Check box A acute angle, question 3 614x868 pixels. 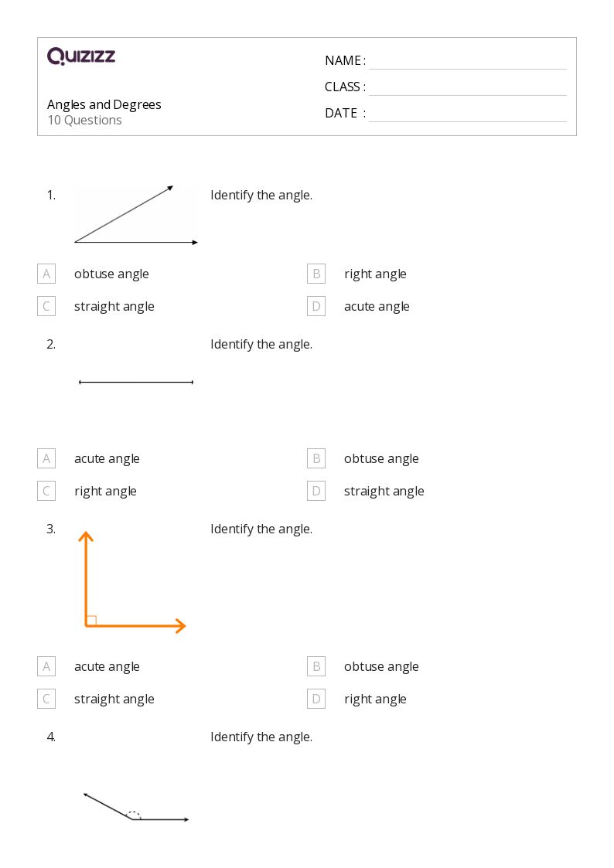46,666
